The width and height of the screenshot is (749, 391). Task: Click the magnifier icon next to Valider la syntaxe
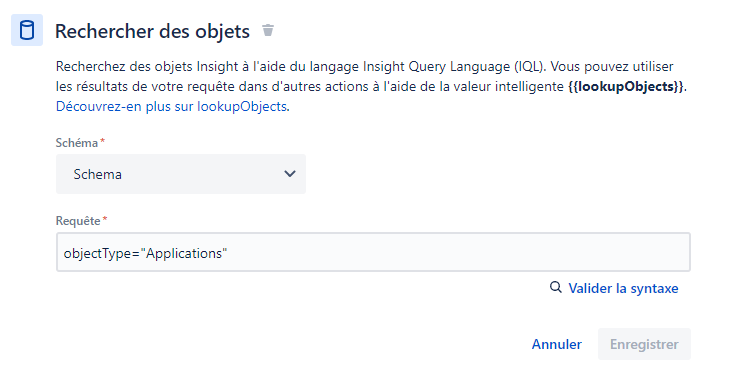[x=556, y=287]
